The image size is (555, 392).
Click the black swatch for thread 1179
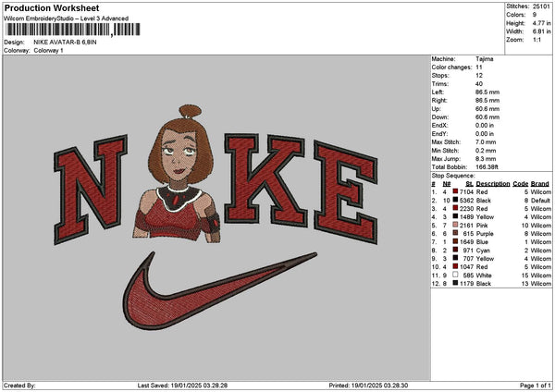[x=455, y=283]
